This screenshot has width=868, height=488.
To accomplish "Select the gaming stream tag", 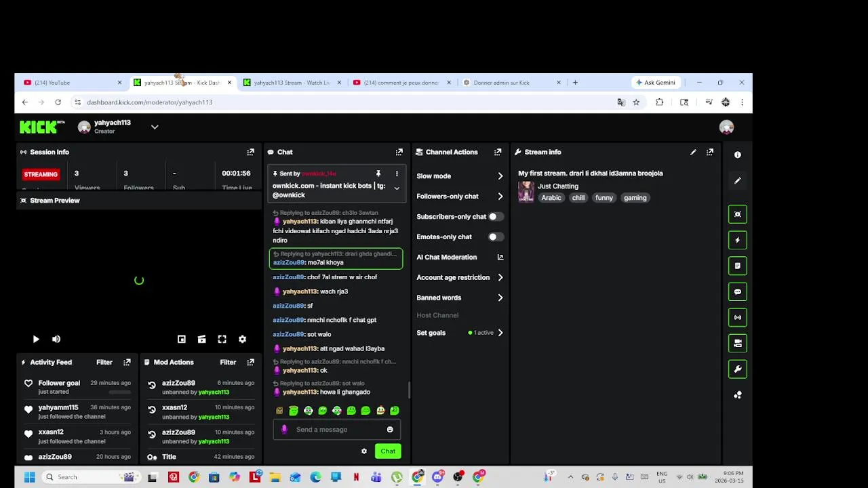I will coord(635,198).
